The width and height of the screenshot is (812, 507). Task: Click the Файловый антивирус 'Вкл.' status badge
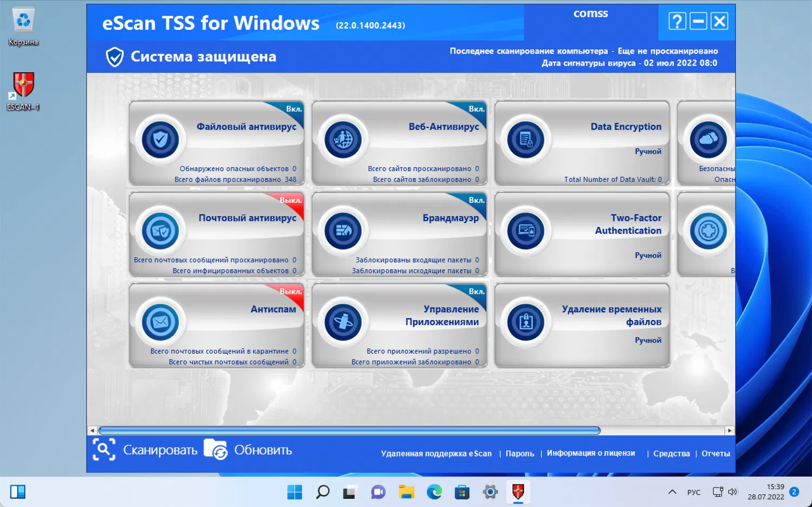click(x=294, y=109)
